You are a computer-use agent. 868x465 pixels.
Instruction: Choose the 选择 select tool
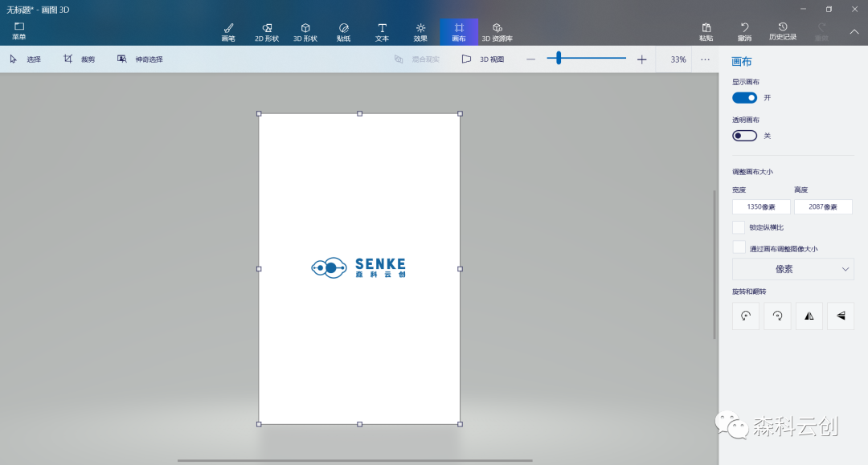coord(26,59)
